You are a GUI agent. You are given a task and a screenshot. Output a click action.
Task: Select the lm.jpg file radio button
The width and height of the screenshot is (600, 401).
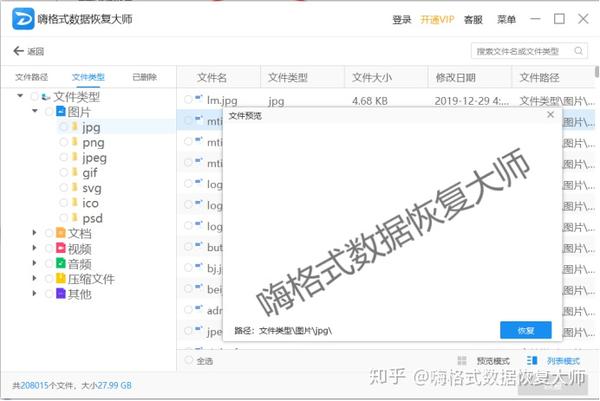188,99
